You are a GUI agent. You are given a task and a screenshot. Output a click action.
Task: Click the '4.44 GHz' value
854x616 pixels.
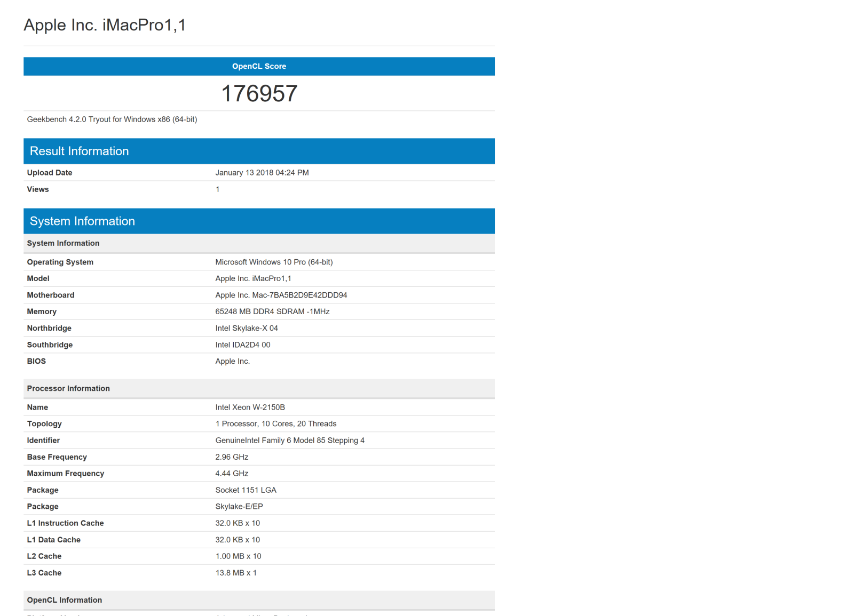click(x=232, y=474)
